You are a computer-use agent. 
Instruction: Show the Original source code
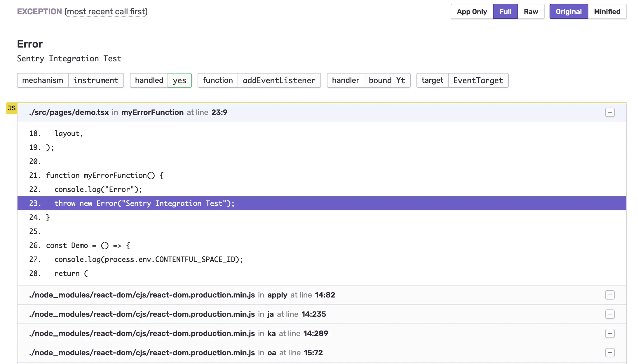(x=569, y=12)
